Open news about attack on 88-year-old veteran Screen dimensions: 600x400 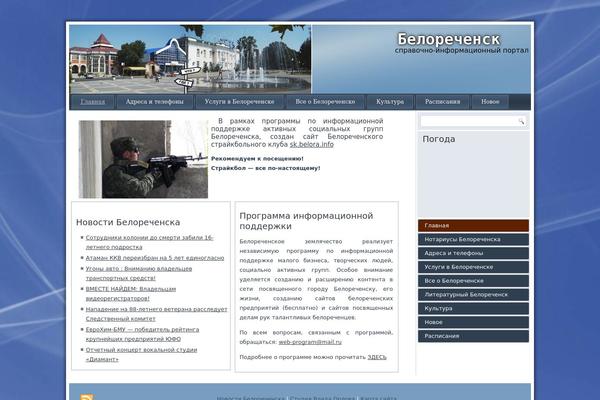pos(157,314)
